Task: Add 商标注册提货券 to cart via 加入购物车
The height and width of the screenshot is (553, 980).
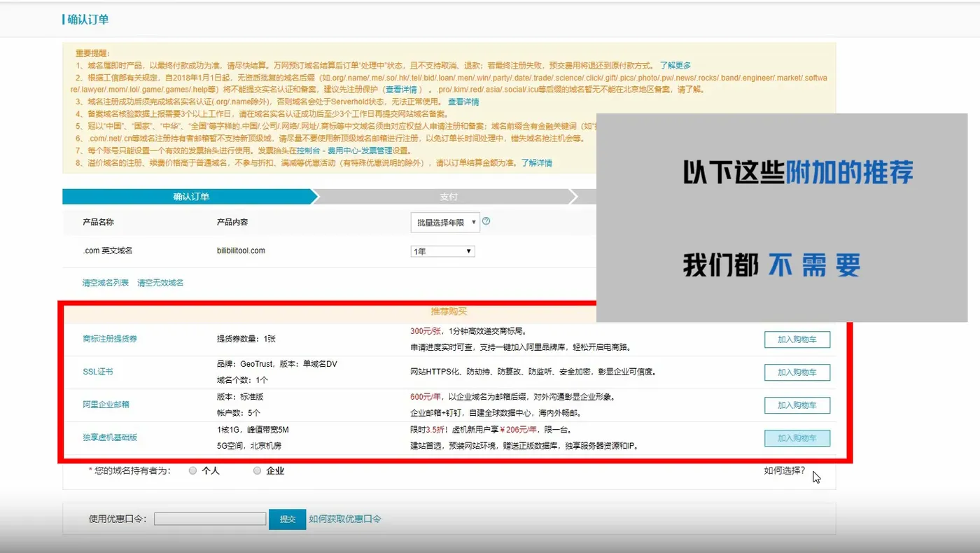Action: click(797, 339)
